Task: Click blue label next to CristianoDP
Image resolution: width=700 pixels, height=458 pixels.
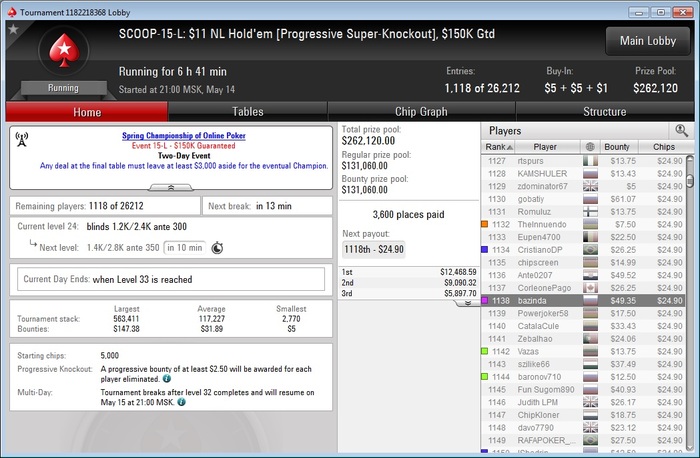Action: pyautogui.click(x=484, y=250)
